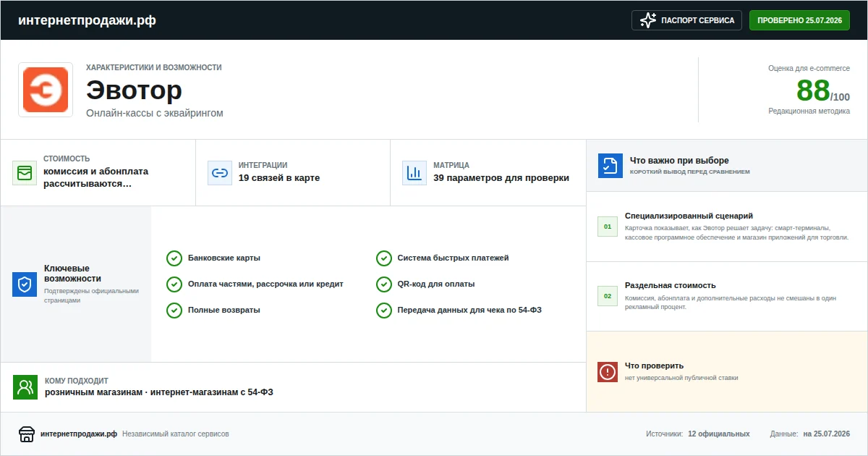Image resolution: width=868 pixels, height=456 pixels.
Task: Click the shield icon near Ключевые возможности
Action: coord(25,284)
